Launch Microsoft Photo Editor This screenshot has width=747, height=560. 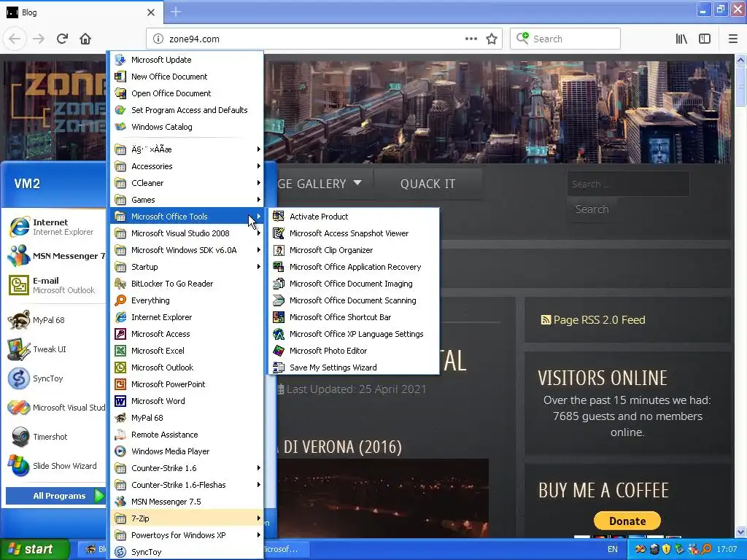354,351
